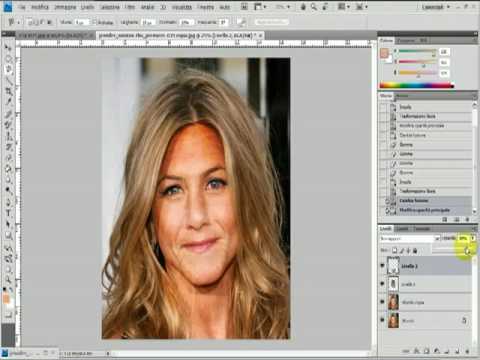This screenshot has height=360, width=480.
Task: Click the lock all icon in Layers panel
Action: (415, 250)
